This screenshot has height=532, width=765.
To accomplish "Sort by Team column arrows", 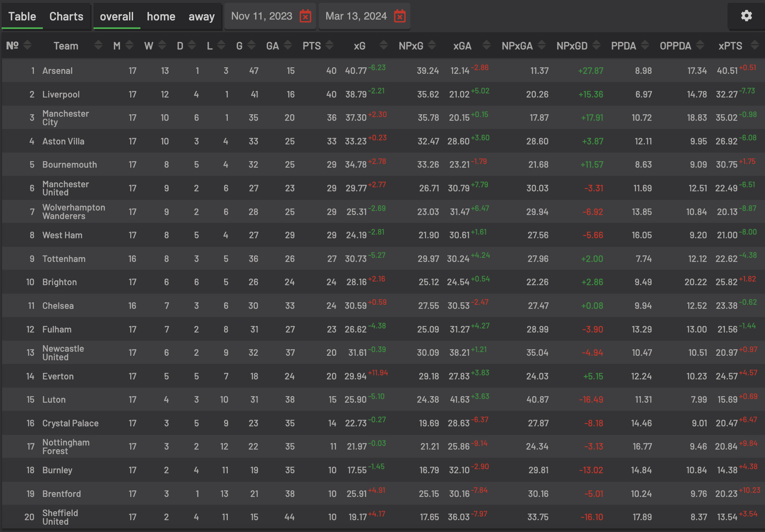I will tap(98, 45).
